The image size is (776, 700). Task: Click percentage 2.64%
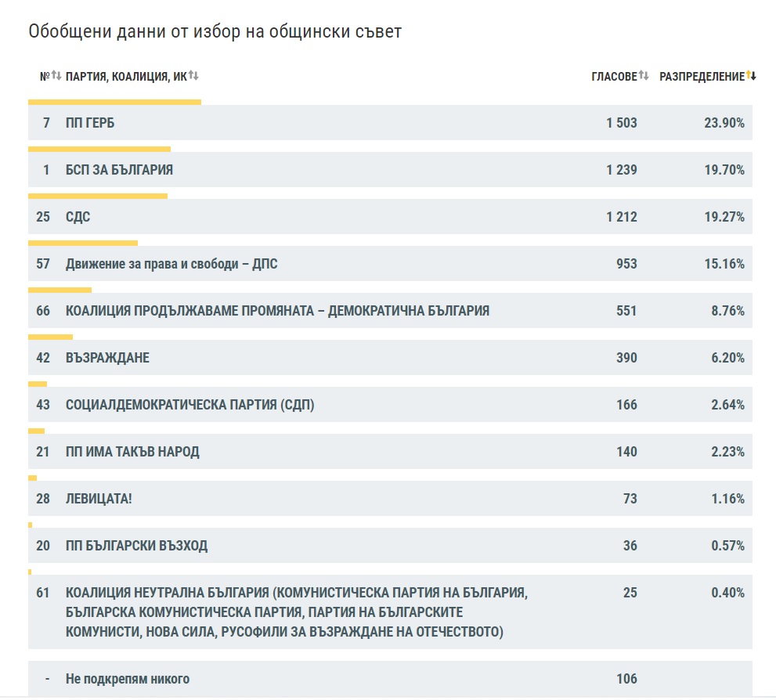point(728,405)
